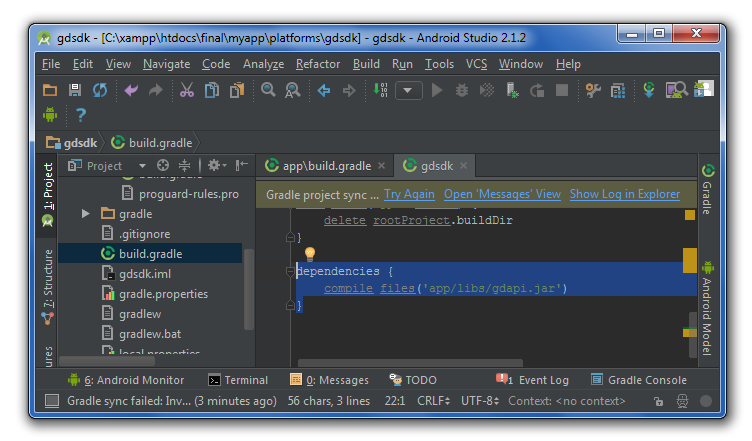
Task: Click the lightbulb intention icon
Action: [310, 254]
